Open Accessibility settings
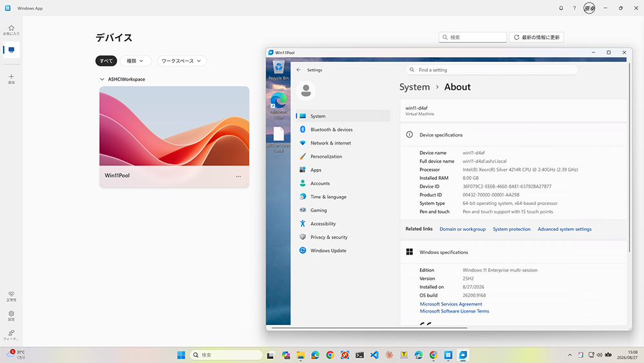The height and width of the screenshot is (363, 644). pos(343,224)
